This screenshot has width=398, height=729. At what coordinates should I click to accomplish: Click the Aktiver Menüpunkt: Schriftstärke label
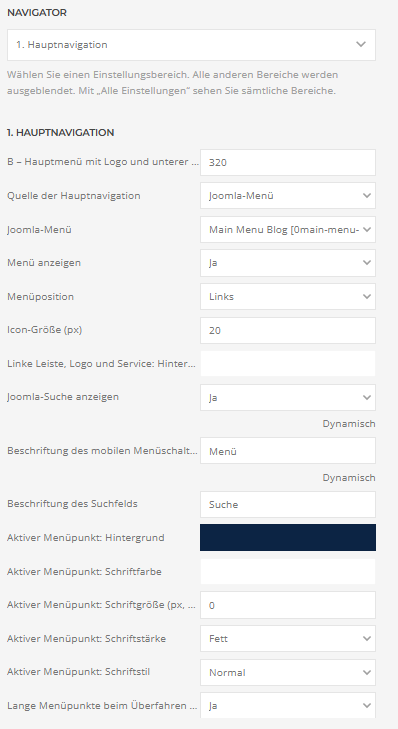tap(86, 638)
